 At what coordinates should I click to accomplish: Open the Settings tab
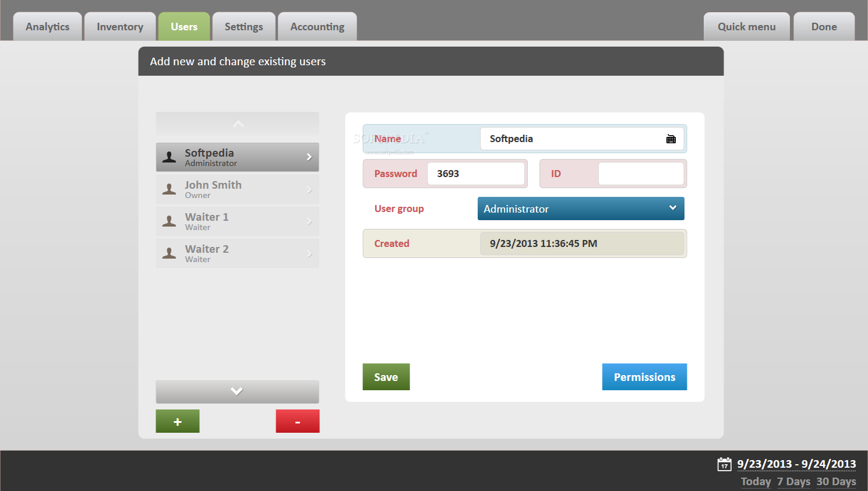(x=244, y=27)
